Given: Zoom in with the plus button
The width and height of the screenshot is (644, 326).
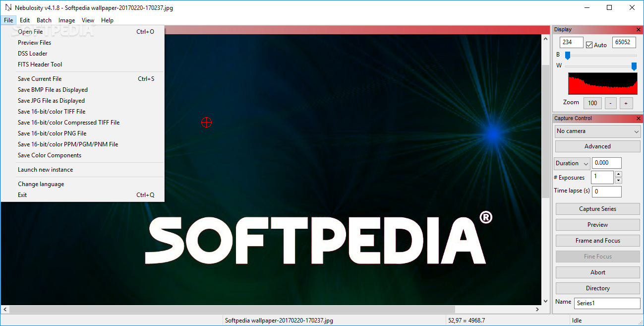Looking at the screenshot, I should pos(626,103).
